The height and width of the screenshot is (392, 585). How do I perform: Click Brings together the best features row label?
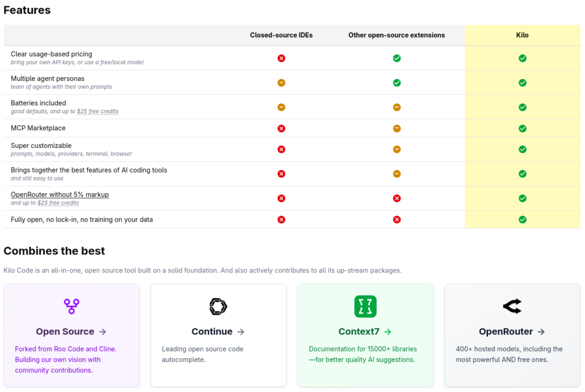89,170
